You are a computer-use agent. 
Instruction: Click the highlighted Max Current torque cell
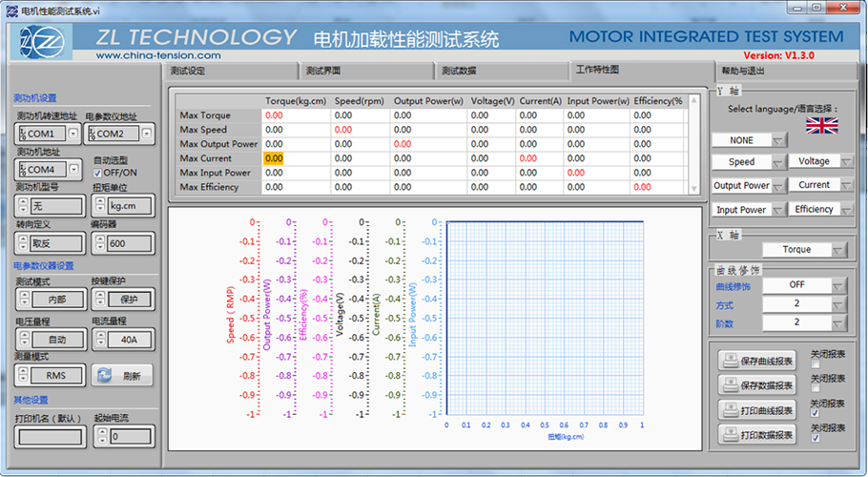coord(274,158)
